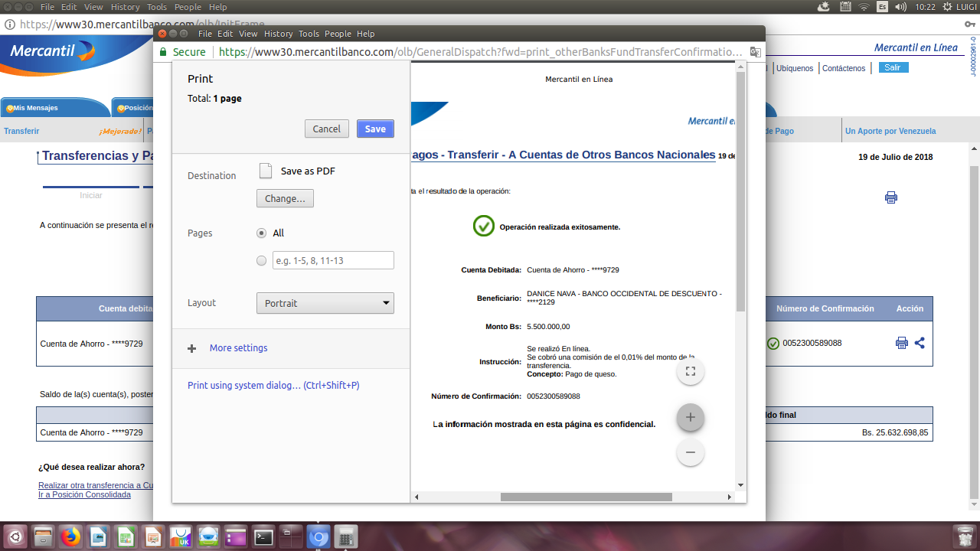This screenshot has height=551, width=980.
Task: Click Change... to pick another print destination
Action: pos(284,198)
